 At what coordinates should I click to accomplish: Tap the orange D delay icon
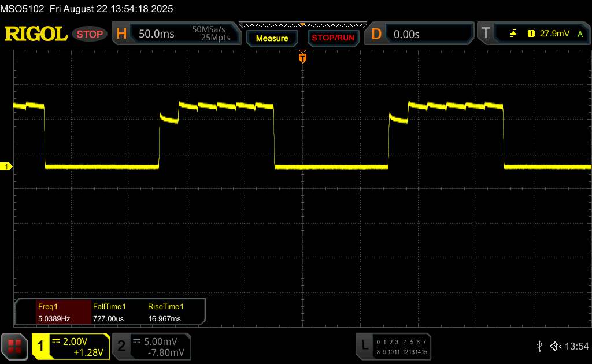point(376,34)
